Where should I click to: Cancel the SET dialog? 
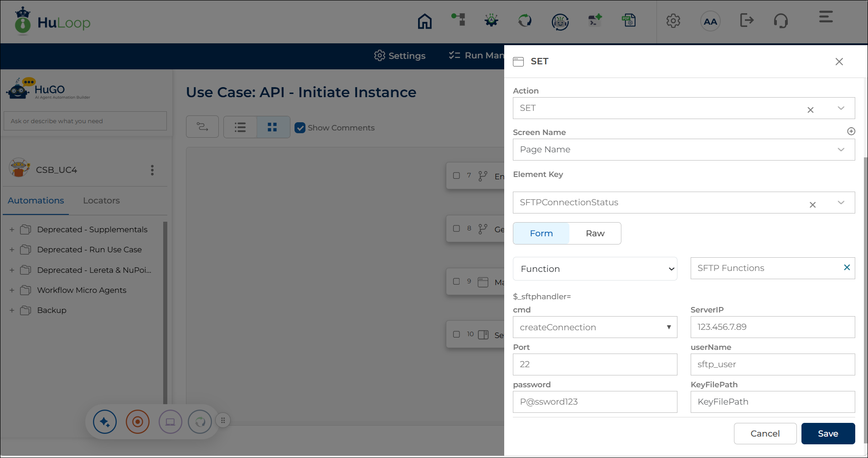point(765,433)
